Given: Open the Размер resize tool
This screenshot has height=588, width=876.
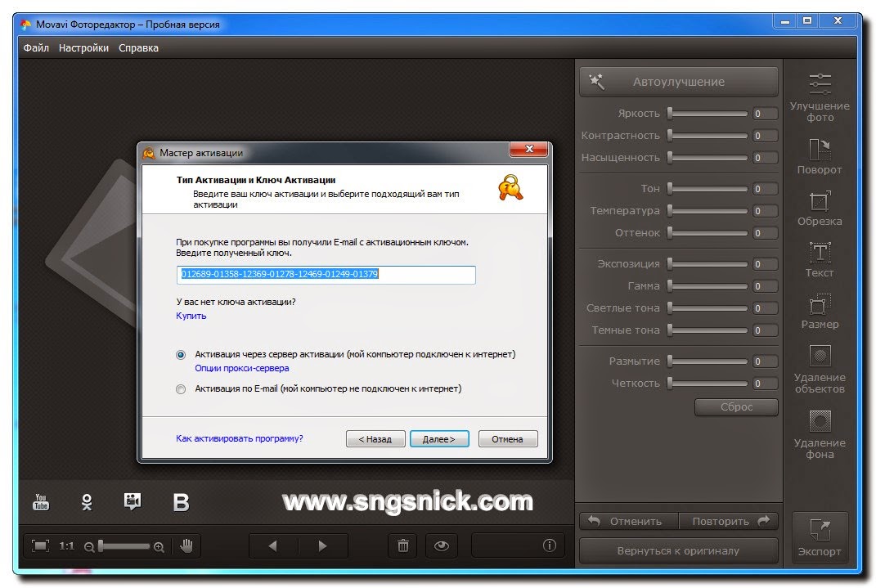Looking at the screenshot, I should pos(820,312).
